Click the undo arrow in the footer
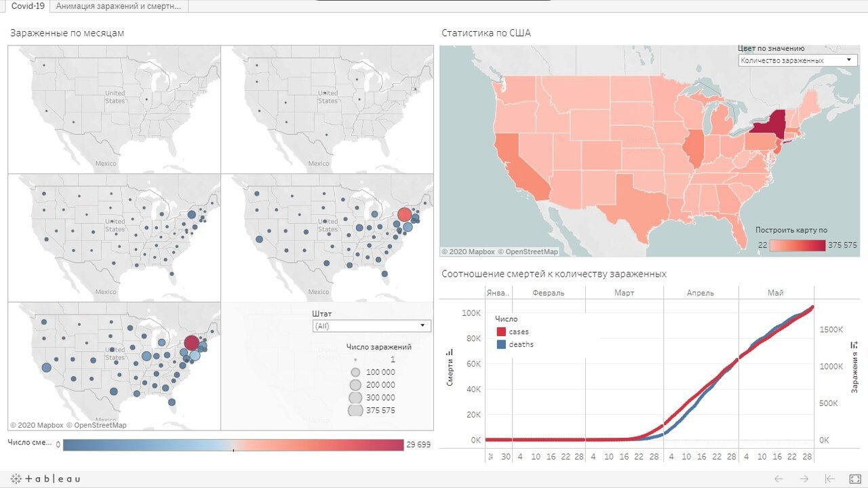Viewport: 868px width, 488px height. click(779, 479)
